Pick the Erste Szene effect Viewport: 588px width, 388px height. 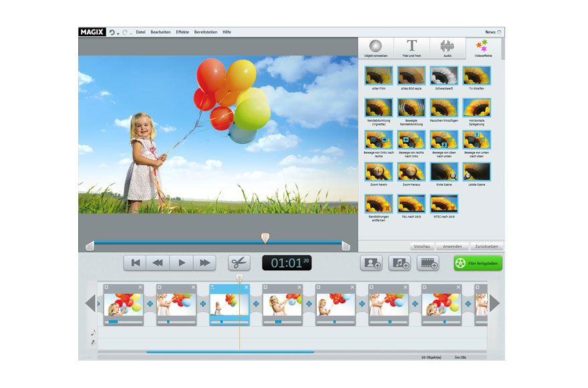click(444, 172)
